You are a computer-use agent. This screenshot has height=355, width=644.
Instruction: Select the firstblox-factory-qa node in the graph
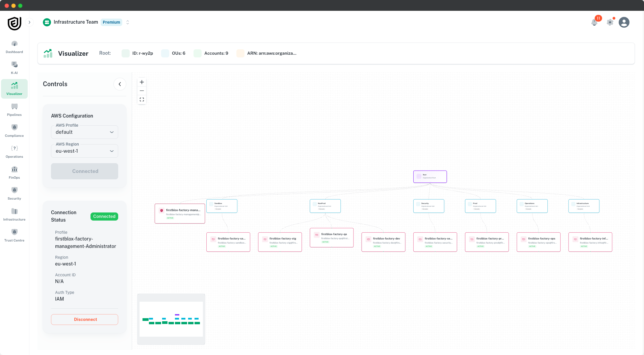(x=331, y=237)
